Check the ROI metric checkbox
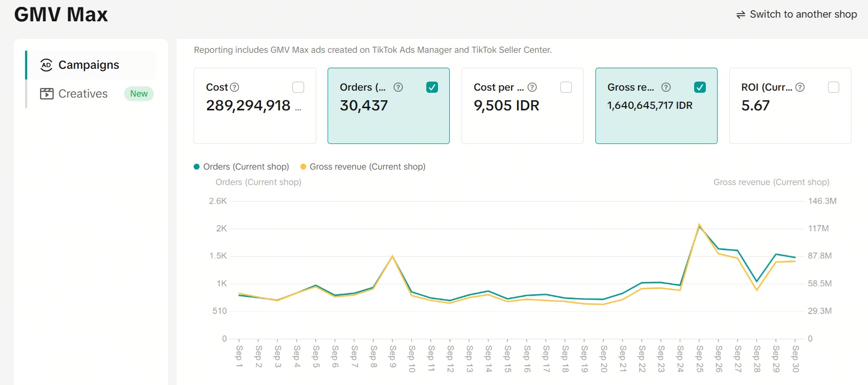The height and width of the screenshot is (385, 868). [x=833, y=87]
